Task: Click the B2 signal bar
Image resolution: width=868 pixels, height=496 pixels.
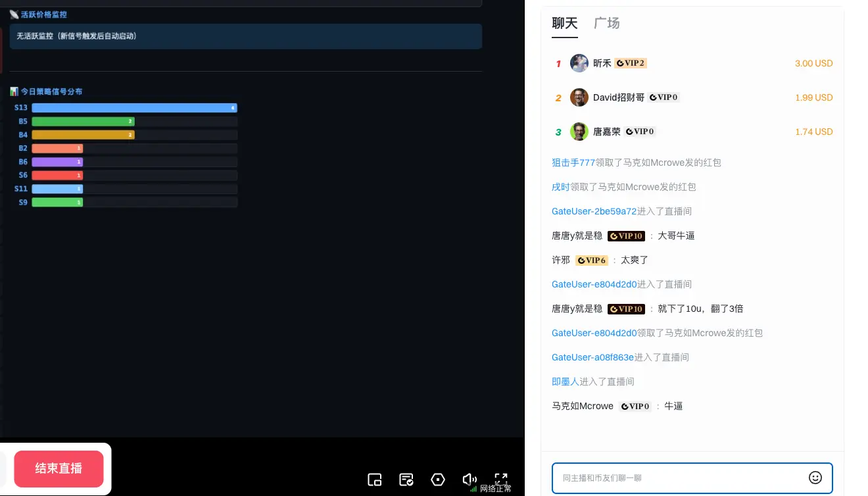Action: (57, 149)
